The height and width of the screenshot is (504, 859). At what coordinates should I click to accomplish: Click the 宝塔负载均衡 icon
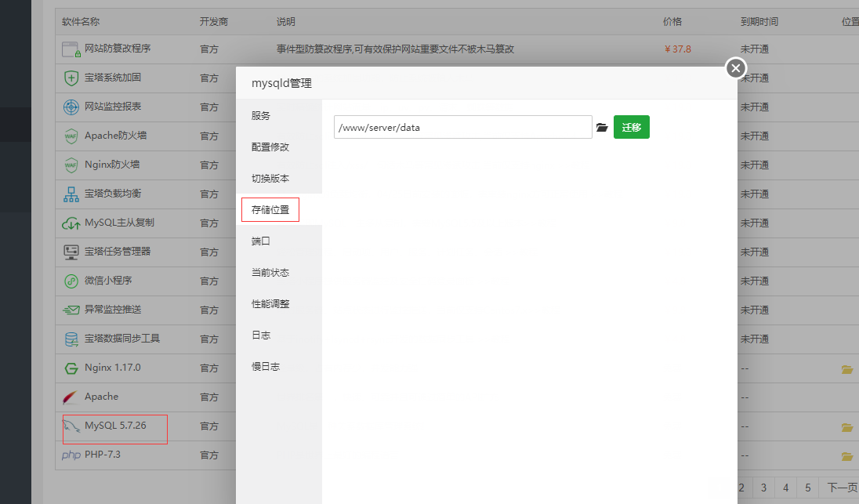pos(71,194)
